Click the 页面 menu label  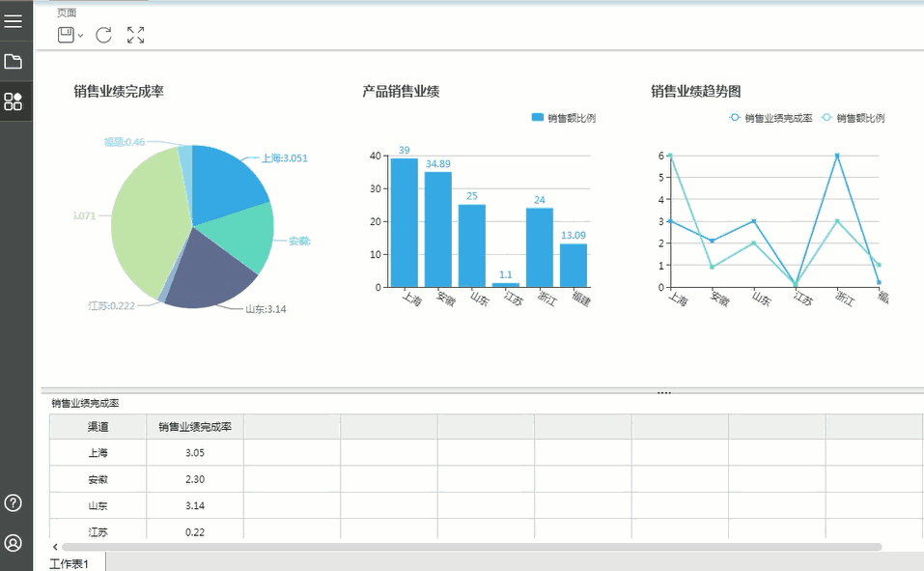pyautogui.click(x=67, y=13)
